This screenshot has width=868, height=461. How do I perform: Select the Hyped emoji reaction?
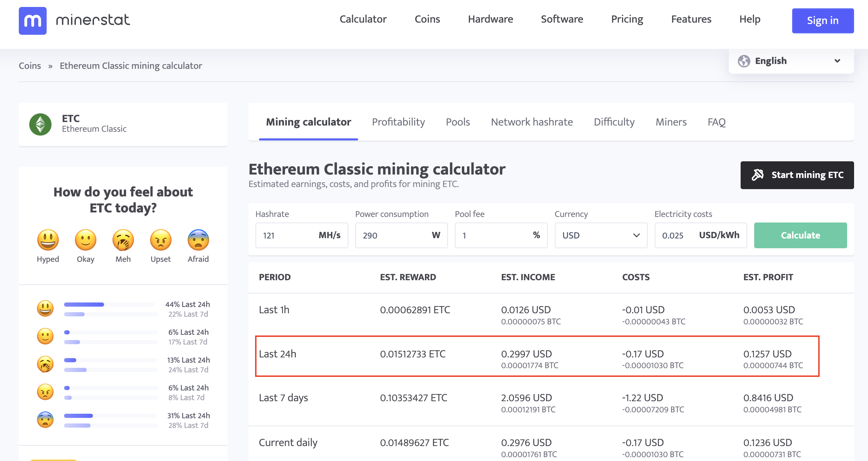[48, 240]
